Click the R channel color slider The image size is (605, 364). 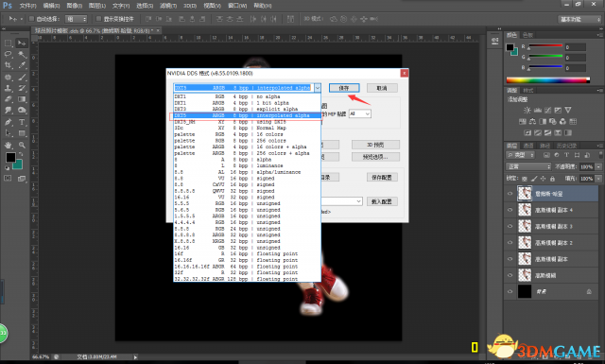[x=545, y=46]
